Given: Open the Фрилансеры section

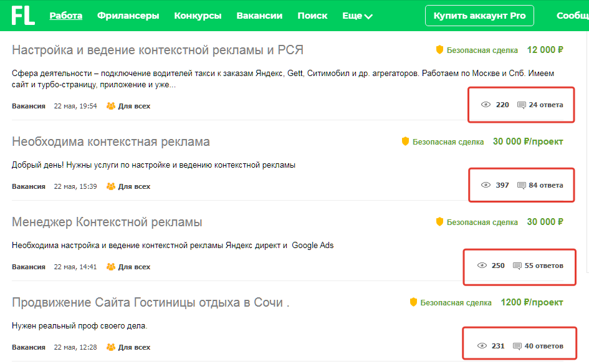Looking at the screenshot, I should (128, 15).
